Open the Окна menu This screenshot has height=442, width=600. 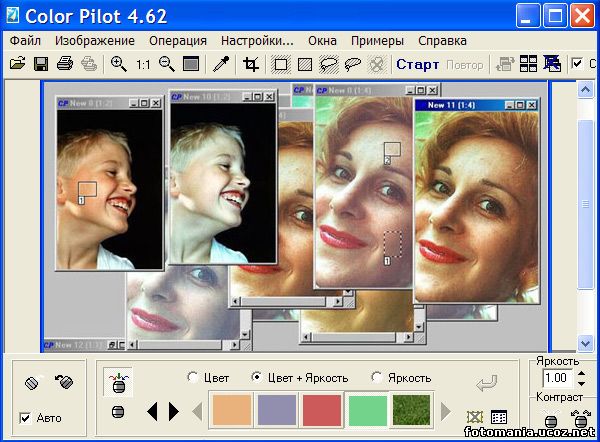322,41
